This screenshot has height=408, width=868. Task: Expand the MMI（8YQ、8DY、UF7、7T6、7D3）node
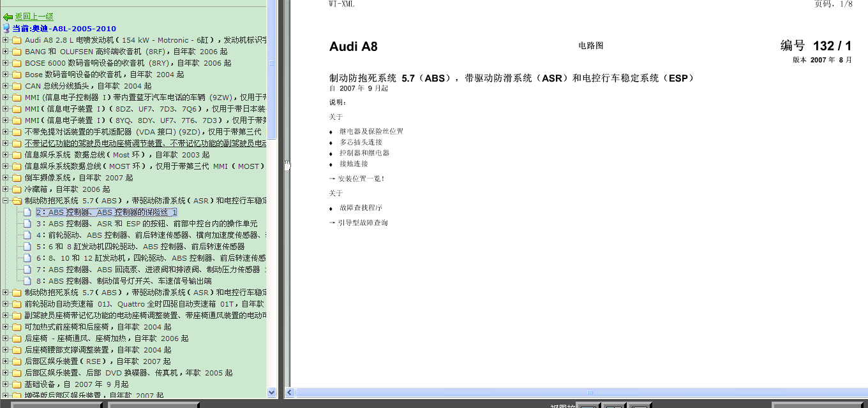tap(6, 120)
